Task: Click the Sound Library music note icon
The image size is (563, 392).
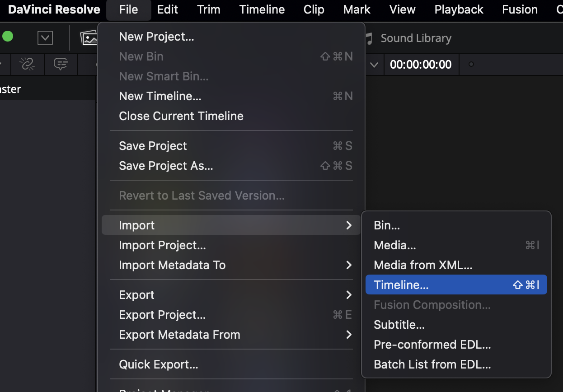Action: pyautogui.click(x=369, y=38)
